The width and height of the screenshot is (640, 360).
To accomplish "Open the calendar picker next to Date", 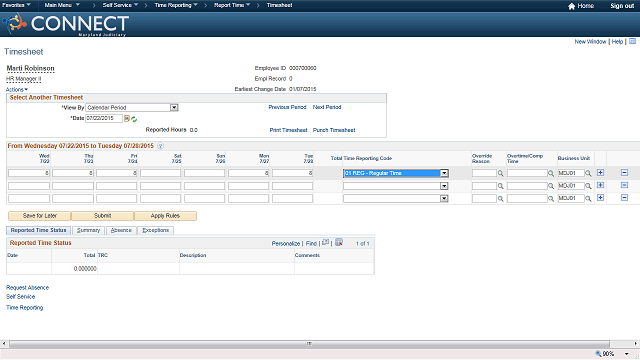I will click(127, 118).
